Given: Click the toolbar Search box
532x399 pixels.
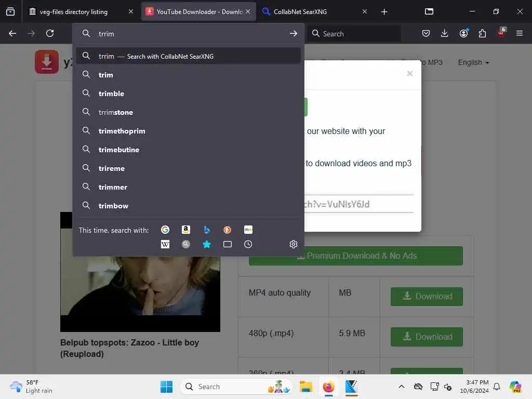Looking at the screenshot, I should click(x=354, y=34).
